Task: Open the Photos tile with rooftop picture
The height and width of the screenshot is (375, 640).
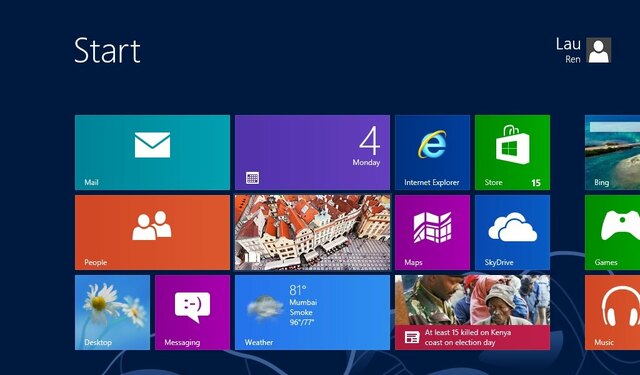Action: (x=312, y=232)
